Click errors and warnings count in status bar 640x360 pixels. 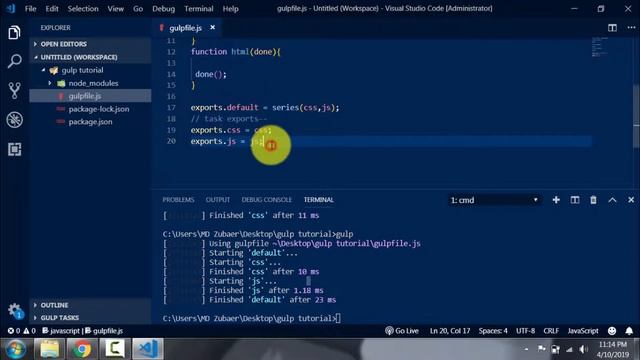pos(22,331)
